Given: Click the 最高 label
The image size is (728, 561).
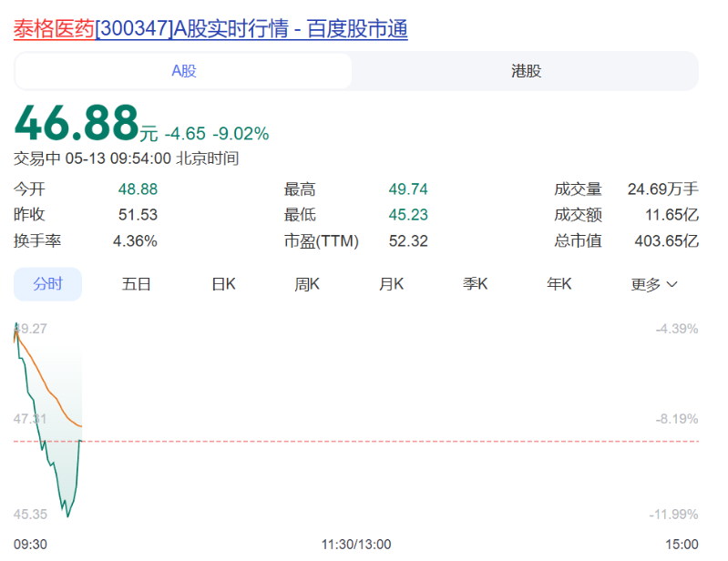Looking at the screenshot, I should coord(300,189).
